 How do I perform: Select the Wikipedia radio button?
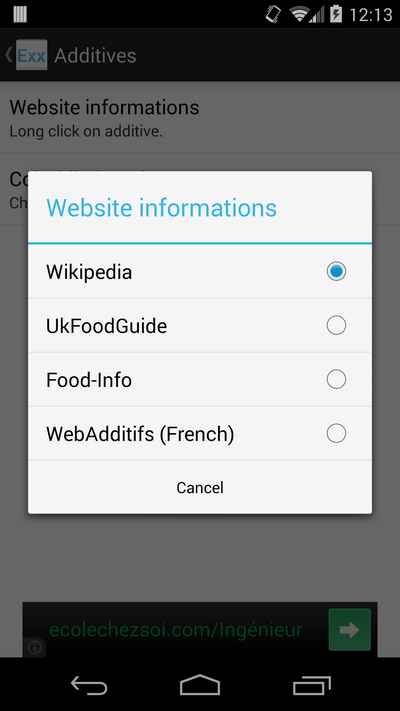pyautogui.click(x=336, y=271)
